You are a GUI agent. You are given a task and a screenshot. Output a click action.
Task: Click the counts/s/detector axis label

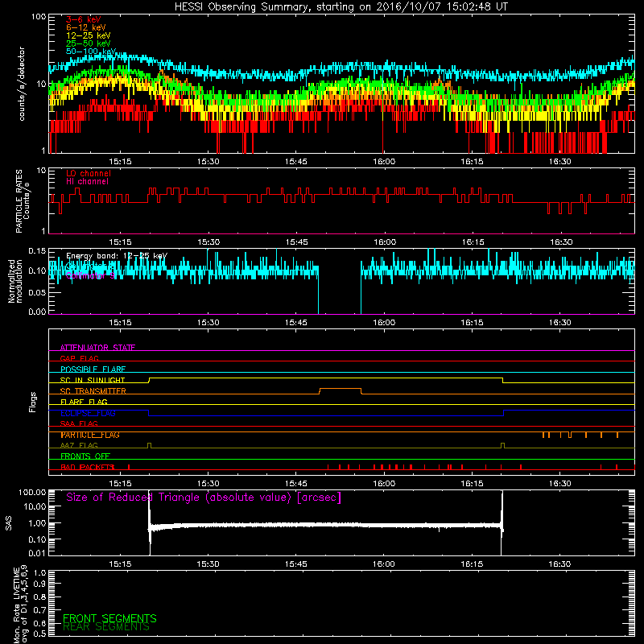click(x=22, y=84)
